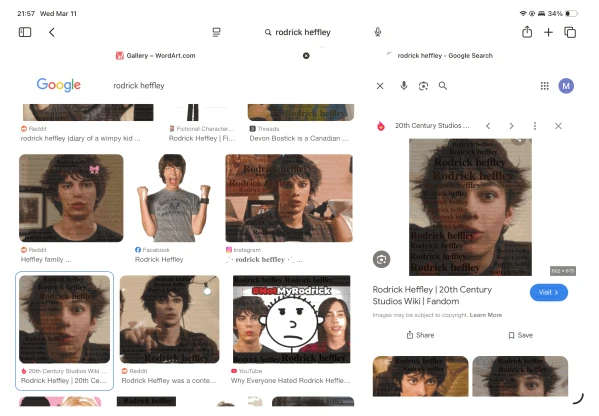Open the Reddit Rodrick Heffley was a conte... image

pyautogui.click(x=170, y=319)
